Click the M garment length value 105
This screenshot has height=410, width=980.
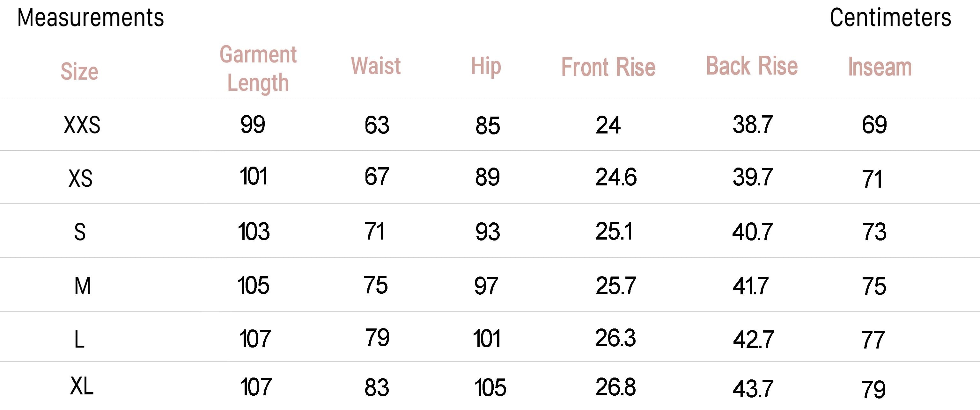click(253, 285)
